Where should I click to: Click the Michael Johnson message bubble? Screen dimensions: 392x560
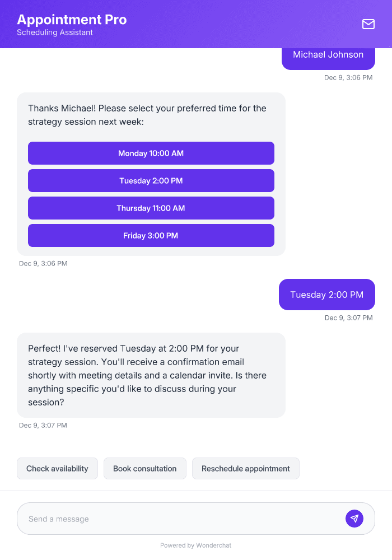(x=327, y=54)
